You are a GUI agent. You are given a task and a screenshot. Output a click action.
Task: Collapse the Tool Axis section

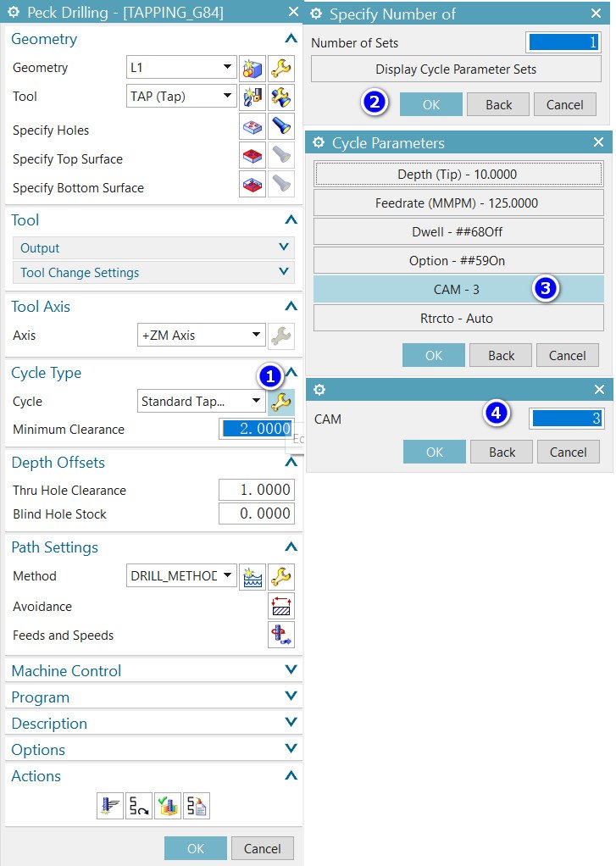pyautogui.click(x=291, y=306)
